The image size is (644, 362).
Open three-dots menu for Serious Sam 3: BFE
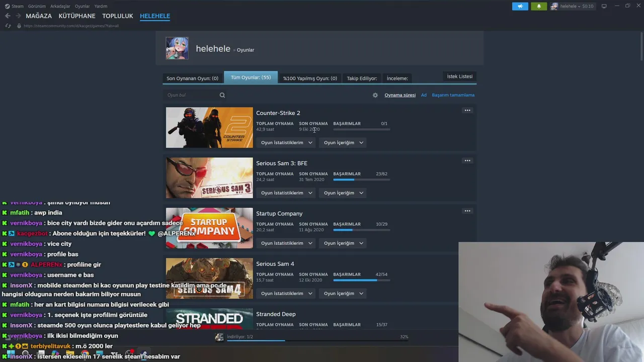467,160
